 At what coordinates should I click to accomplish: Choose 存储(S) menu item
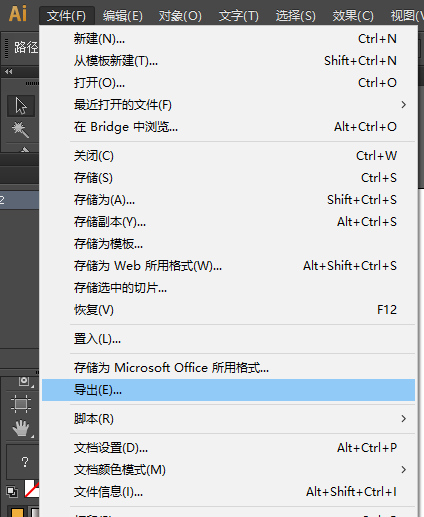coord(228,178)
